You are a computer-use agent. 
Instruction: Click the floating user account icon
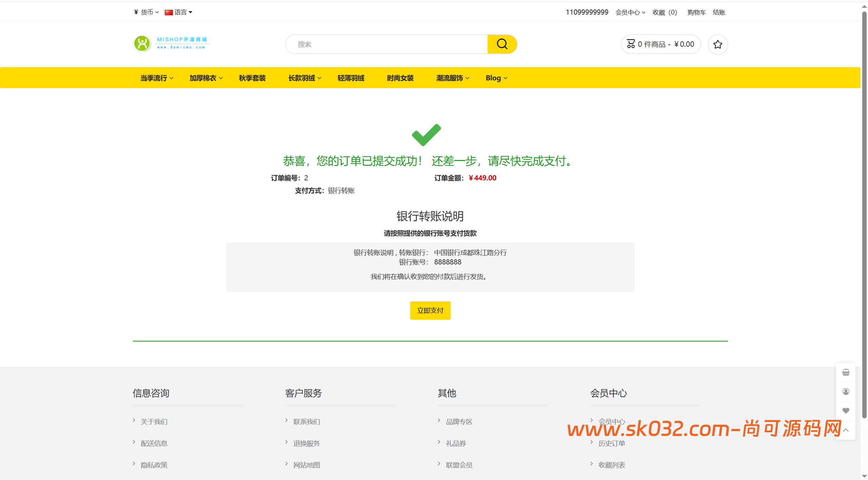[846, 392]
